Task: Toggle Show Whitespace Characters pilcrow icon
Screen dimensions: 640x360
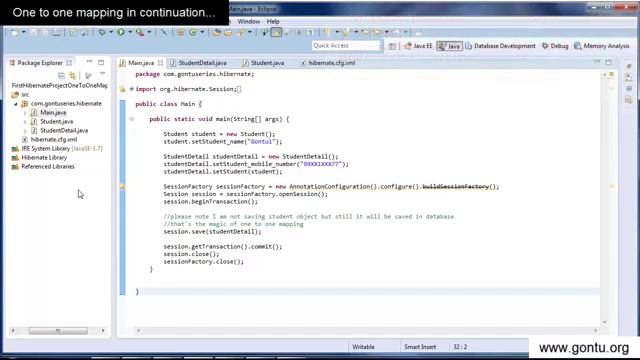Action: click(x=311, y=32)
